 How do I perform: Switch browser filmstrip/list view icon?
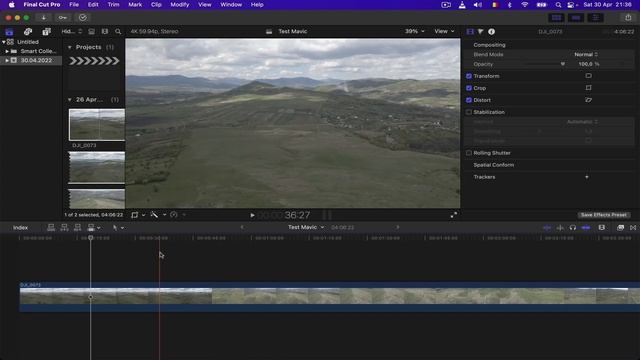(105, 31)
